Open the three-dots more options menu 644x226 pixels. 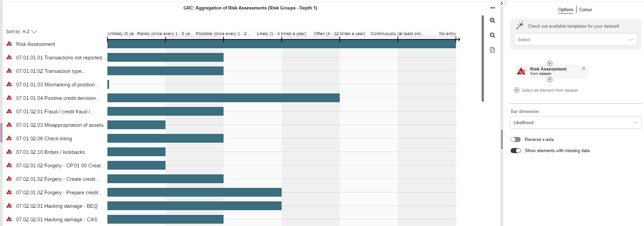click(493, 8)
